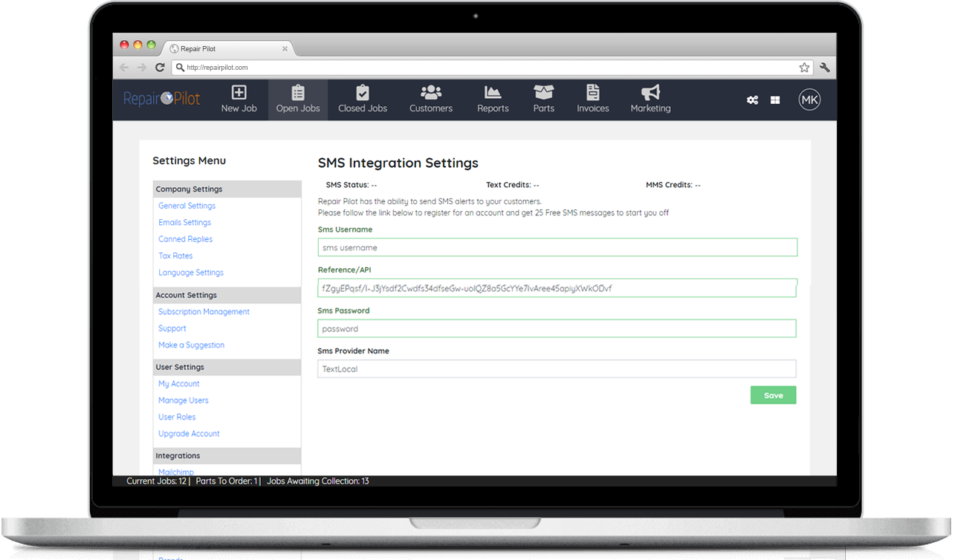972x560 pixels.
Task: Click the Reference/API key field
Action: point(557,288)
